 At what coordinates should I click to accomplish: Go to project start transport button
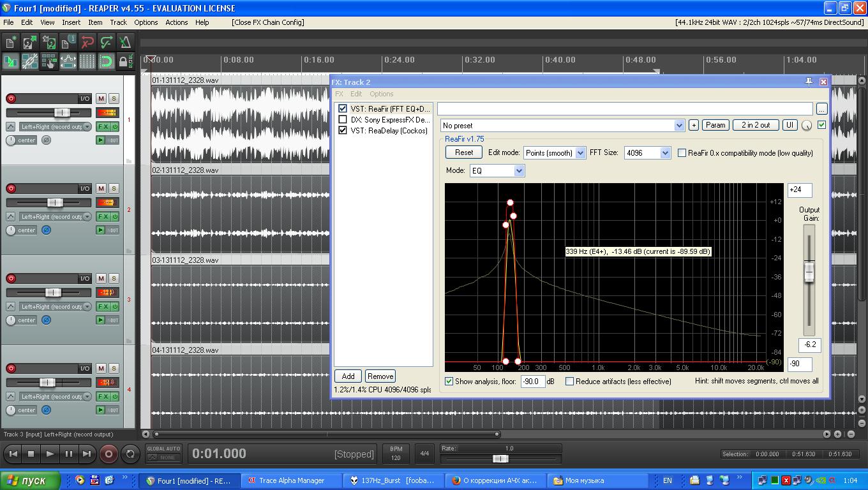tap(12, 454)
